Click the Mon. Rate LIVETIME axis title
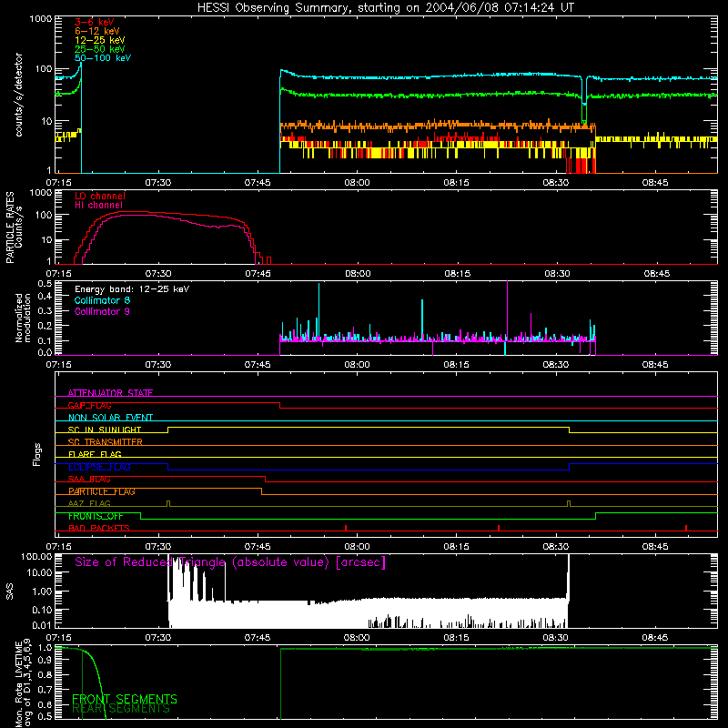 (23, 682)
